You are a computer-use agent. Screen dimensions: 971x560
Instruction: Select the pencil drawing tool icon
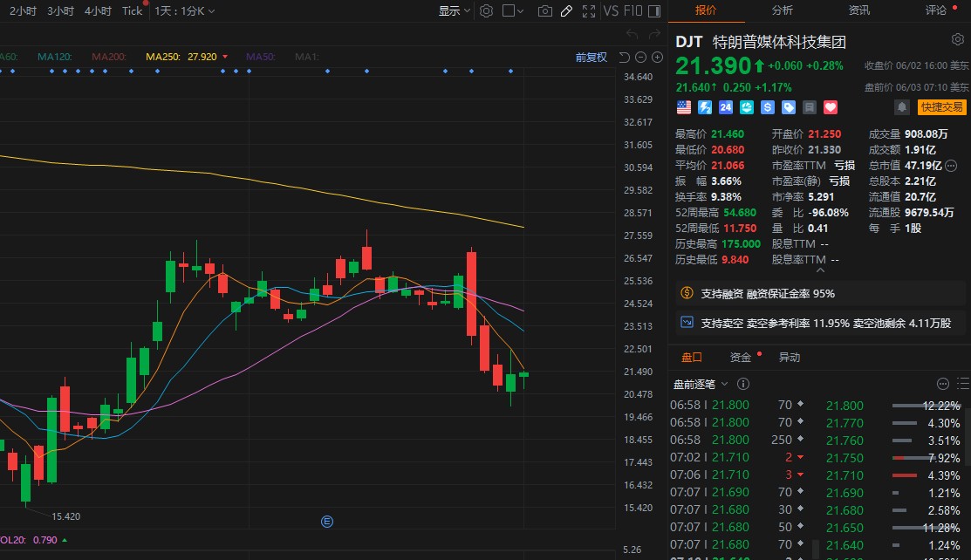tap(566, 10)
